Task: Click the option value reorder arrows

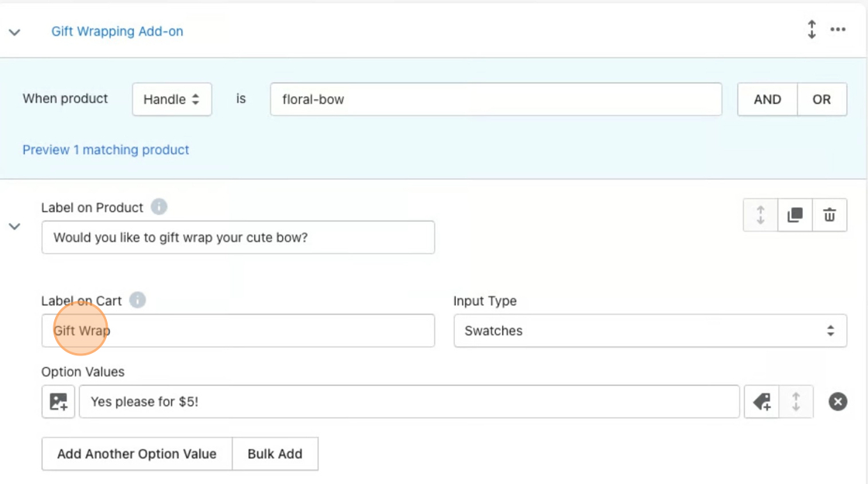Action: (x=795, y=401)
